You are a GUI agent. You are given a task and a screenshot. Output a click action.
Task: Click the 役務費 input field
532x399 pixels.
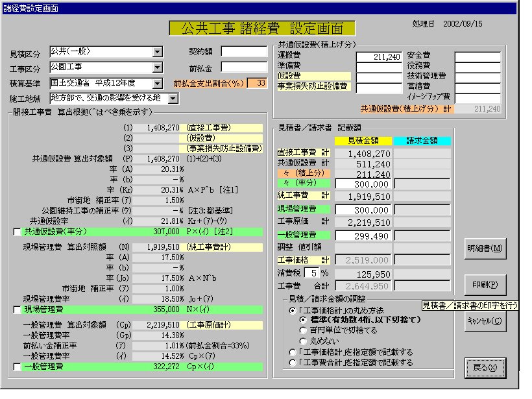(x=478, y=67)
